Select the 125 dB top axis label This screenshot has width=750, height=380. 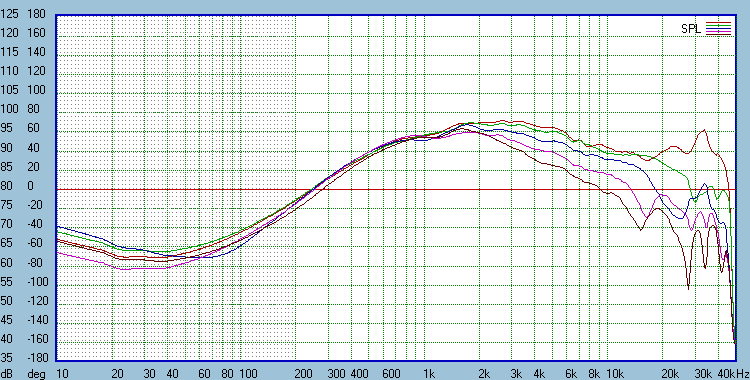[x=9, y=14]
